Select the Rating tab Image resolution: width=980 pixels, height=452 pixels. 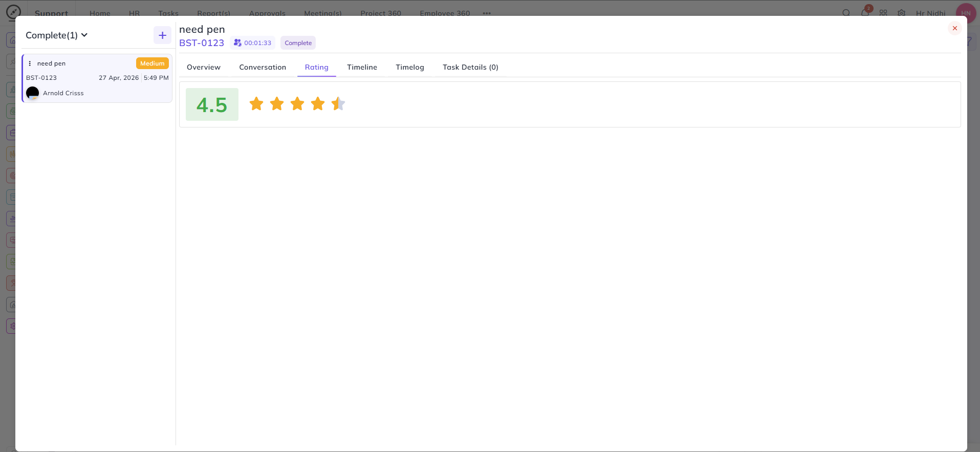tap(317, 67)
